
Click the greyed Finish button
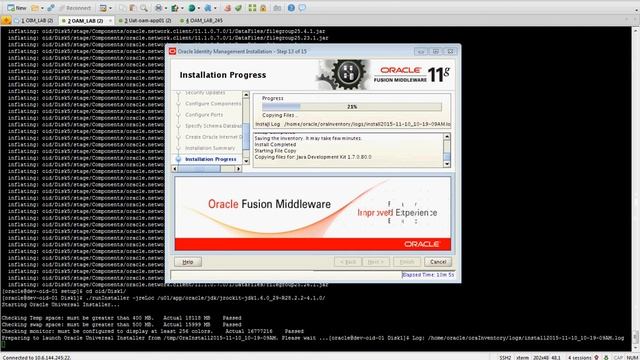tap(407, 262)
